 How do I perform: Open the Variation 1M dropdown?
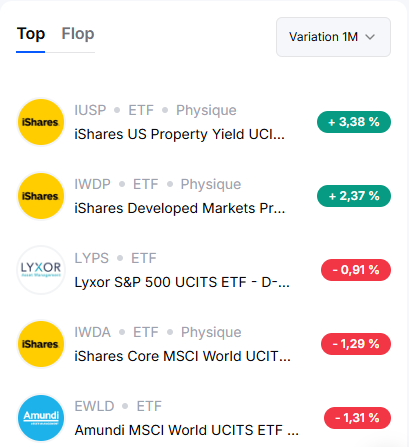coord(333,37)
